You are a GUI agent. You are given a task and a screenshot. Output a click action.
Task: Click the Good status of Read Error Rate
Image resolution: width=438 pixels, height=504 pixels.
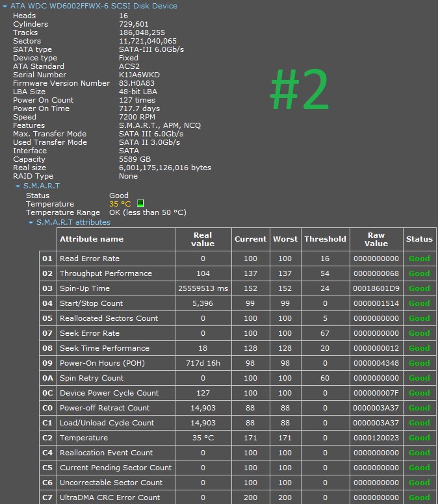pos(419,258)
